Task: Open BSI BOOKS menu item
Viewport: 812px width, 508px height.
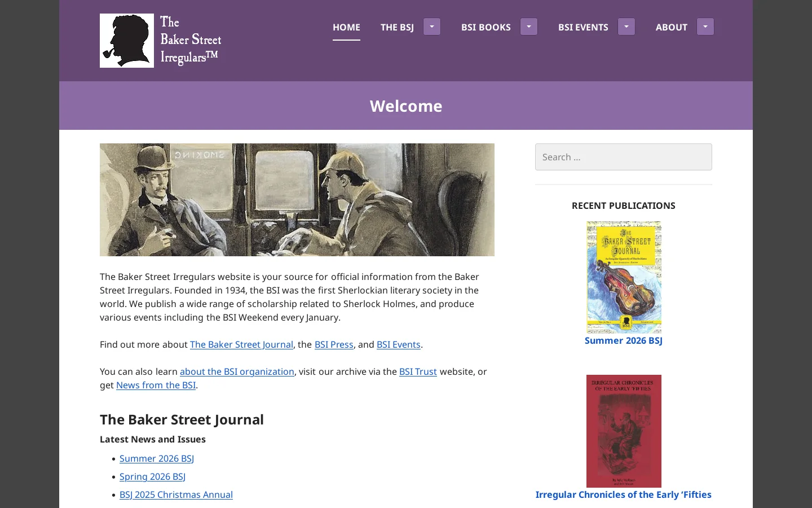Action: (x=486, y=27)
